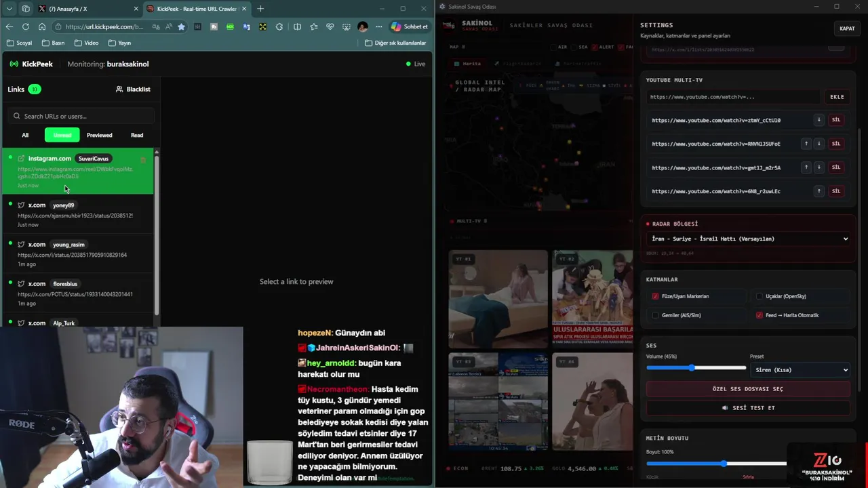Select the Unread filter tab
The height and width of the screenshot is (488, 868).
click(62, 135)
